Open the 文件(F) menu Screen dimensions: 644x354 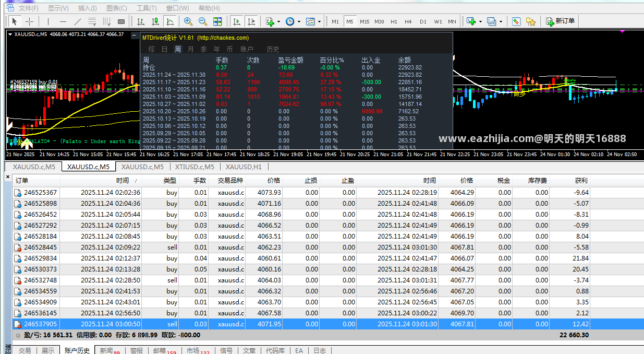[28, 8]
